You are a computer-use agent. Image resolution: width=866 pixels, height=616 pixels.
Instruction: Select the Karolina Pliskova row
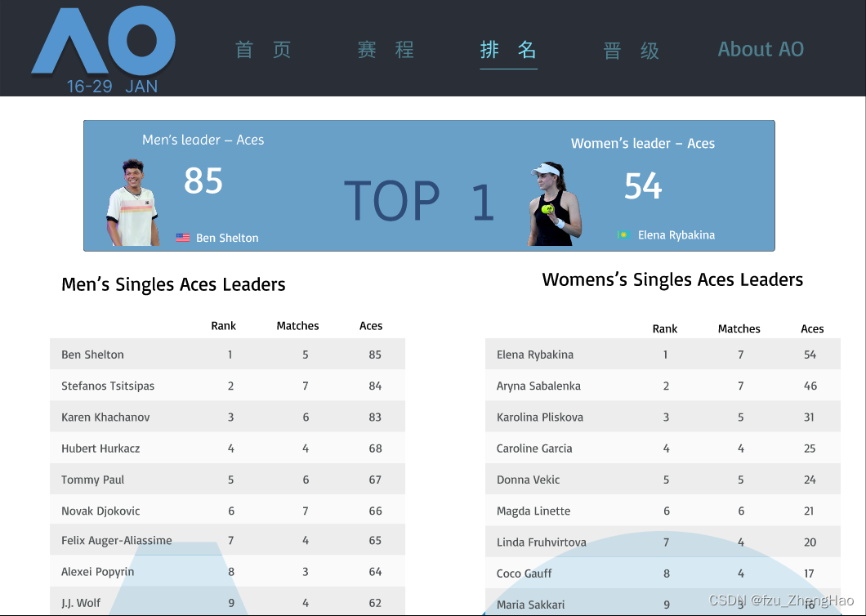[663, 417]
